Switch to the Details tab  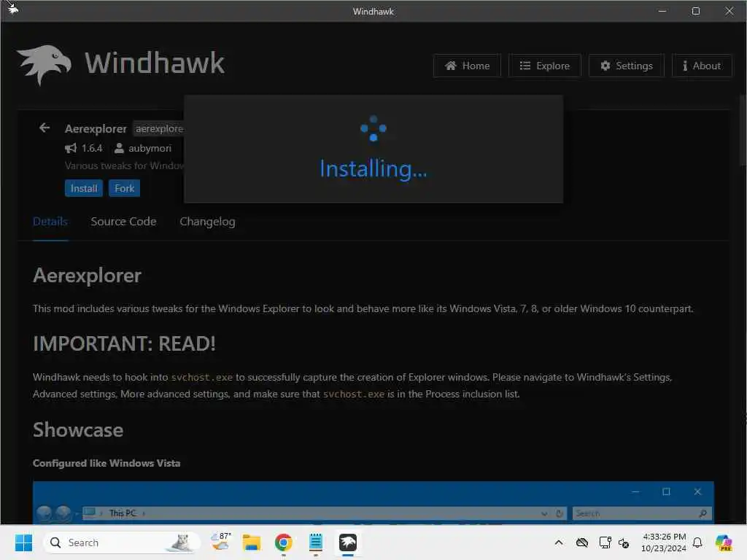click(x=50, y=222)
